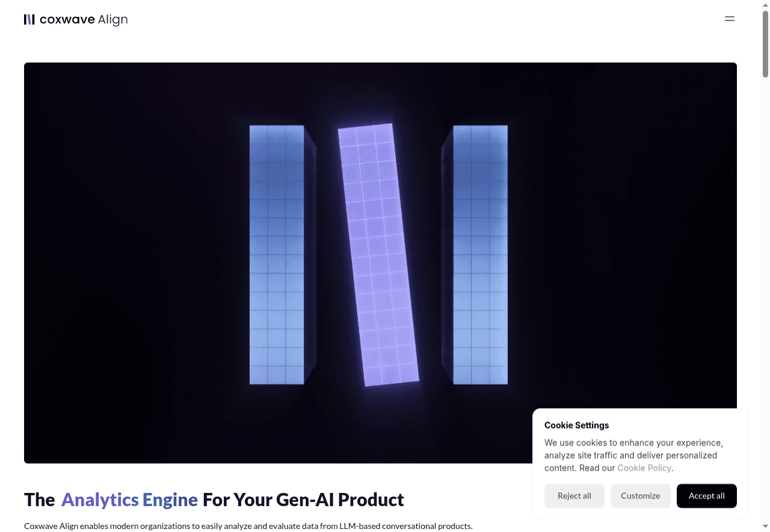Open the Customize cookie options
The height and width of the screenshot is (532, 770).
click(x=640, y=496)
